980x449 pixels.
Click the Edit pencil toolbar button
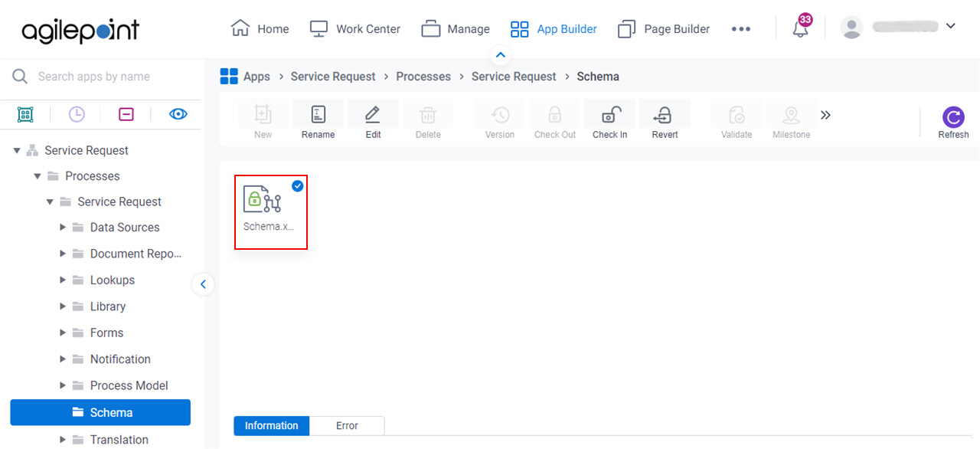373,122
